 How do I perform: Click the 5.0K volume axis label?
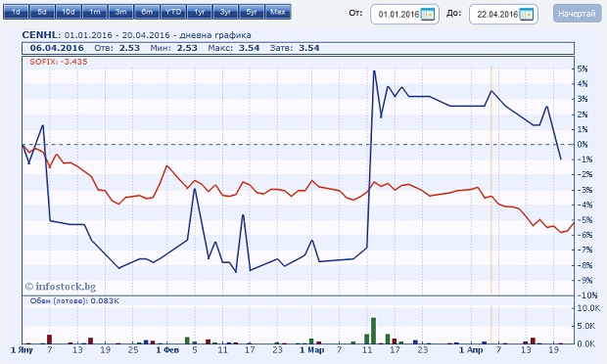click(586, 326)
